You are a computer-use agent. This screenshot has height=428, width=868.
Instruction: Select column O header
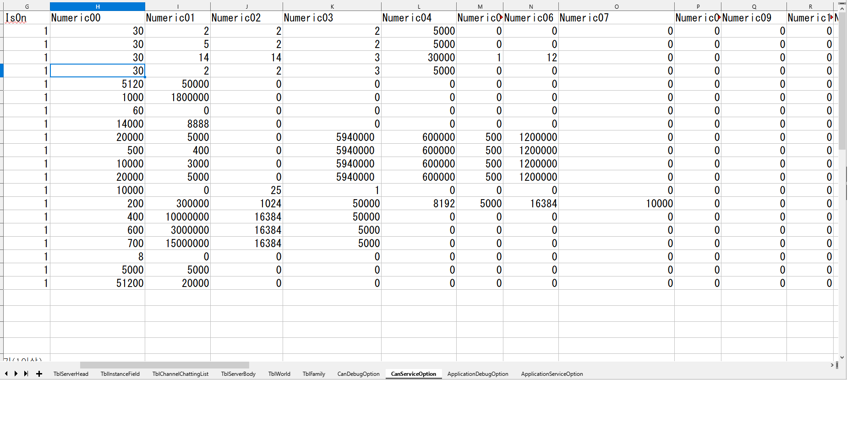tap(616, 7)
